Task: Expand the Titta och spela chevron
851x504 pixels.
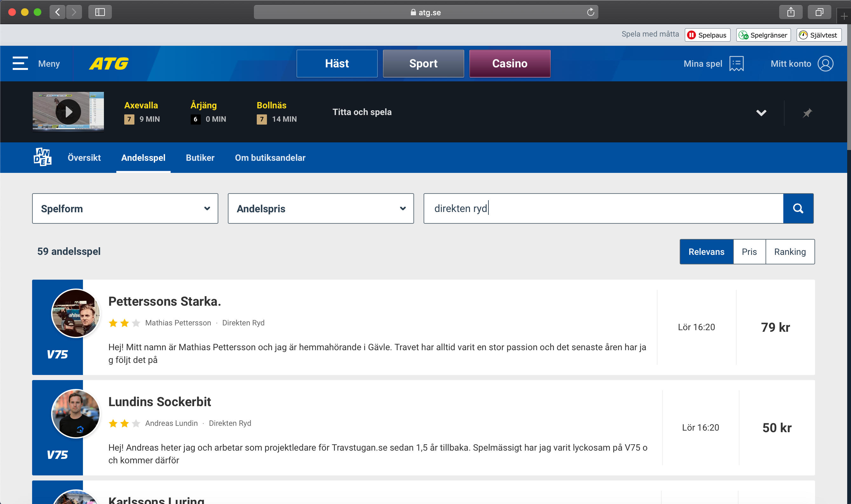Action: (x=761, y=113)
